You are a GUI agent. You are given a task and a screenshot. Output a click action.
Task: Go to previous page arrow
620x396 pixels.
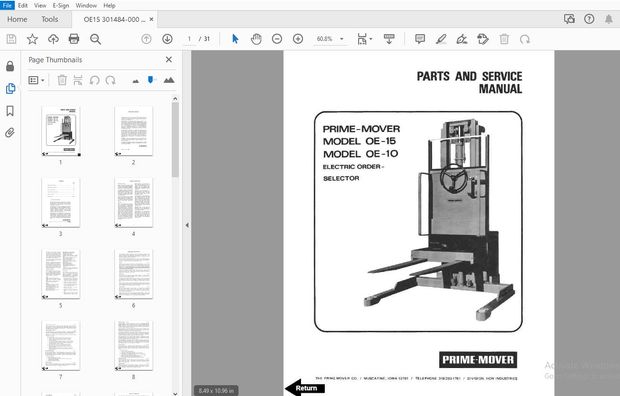(x=146, y=39)
